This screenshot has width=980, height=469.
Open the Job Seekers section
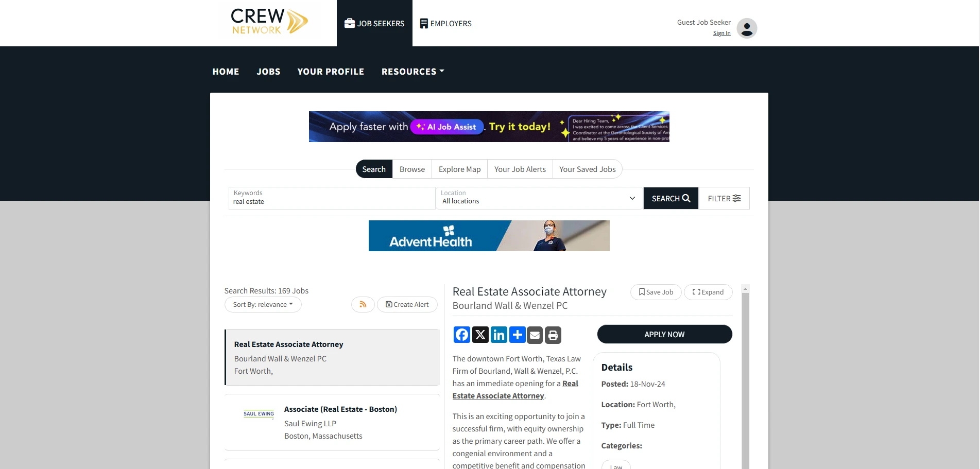click(374, 23)
